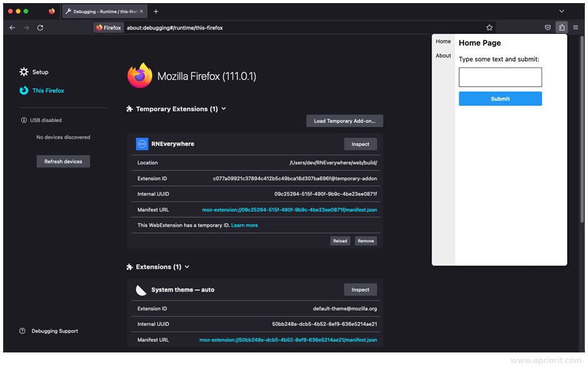This screenshot has width=588, height=371.
Task: Reload the page using toolbar refresh icon
Action: click(x=40, y=28)
